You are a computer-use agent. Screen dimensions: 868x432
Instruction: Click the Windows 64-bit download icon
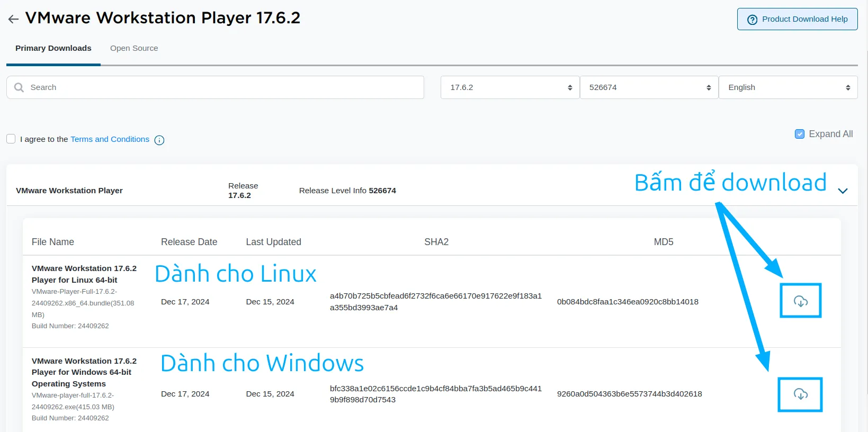800,394
